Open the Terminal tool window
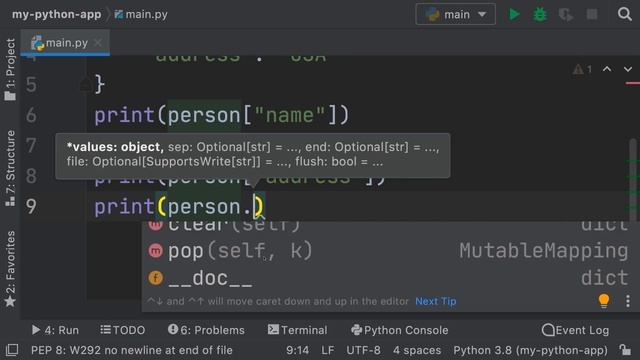Viewport: 640px width, 360px height. pos(298,330)
